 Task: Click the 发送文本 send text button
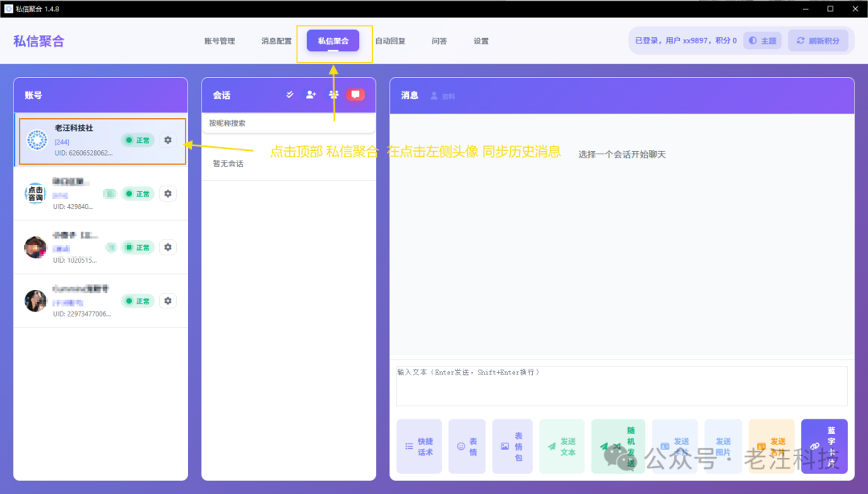pyautogui.click(x=562, y=447)
